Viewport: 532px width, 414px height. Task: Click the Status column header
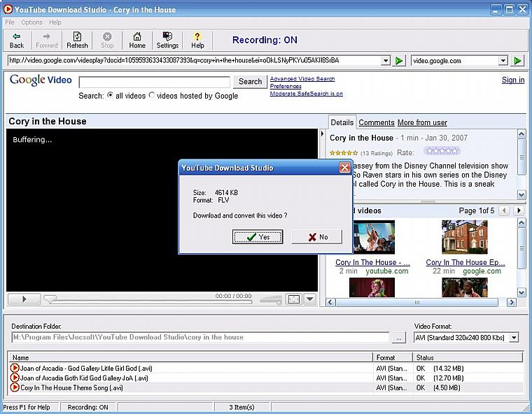tap(468, 357)
